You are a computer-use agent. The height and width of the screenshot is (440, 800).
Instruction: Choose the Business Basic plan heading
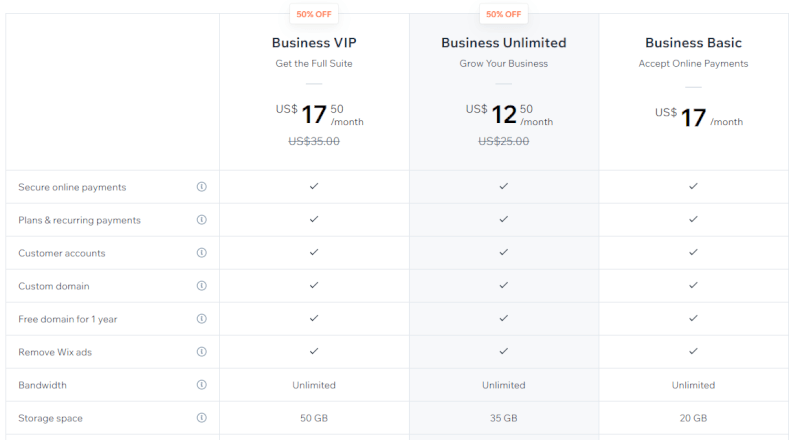[693, 43]
